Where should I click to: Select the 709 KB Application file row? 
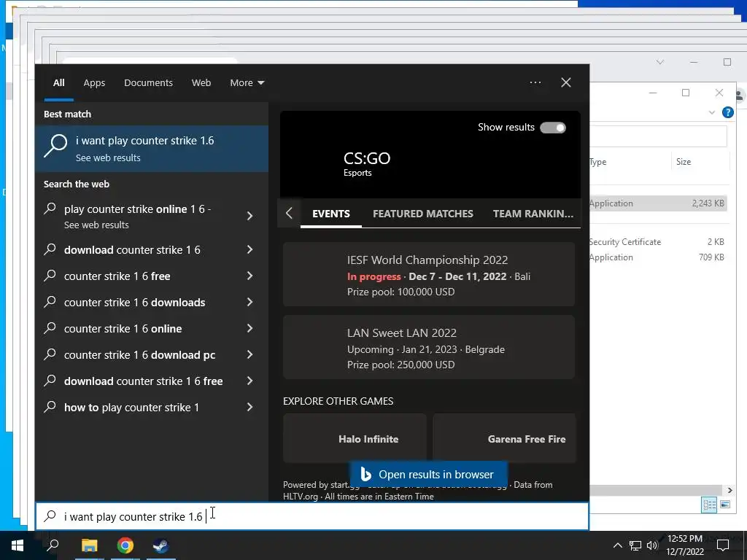658,257
